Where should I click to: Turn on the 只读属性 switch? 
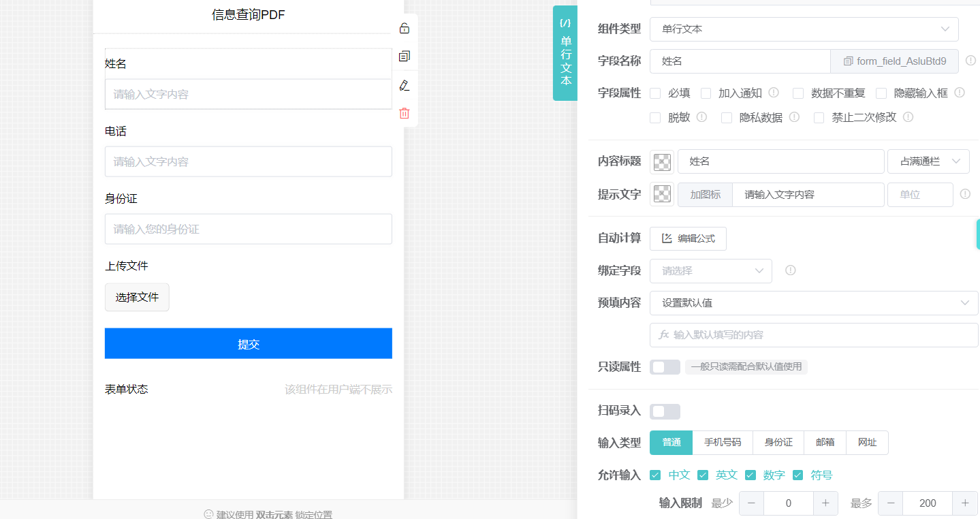(x=665, y=367)
